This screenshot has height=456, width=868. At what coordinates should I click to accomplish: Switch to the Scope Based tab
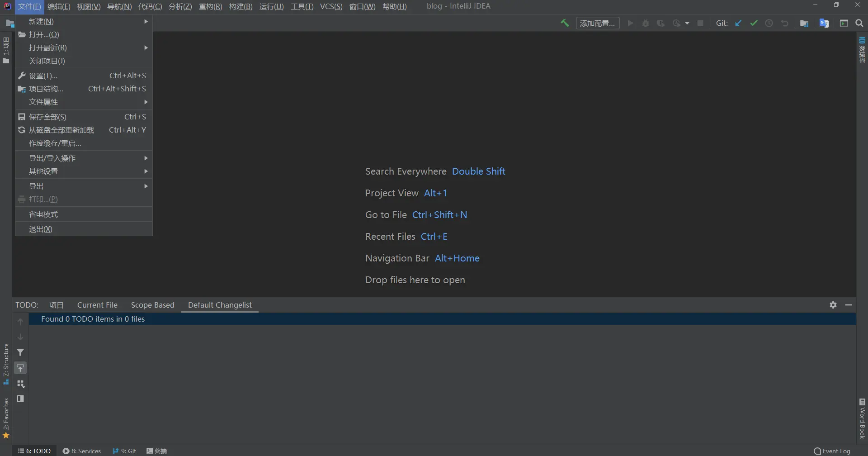[153, 305]
